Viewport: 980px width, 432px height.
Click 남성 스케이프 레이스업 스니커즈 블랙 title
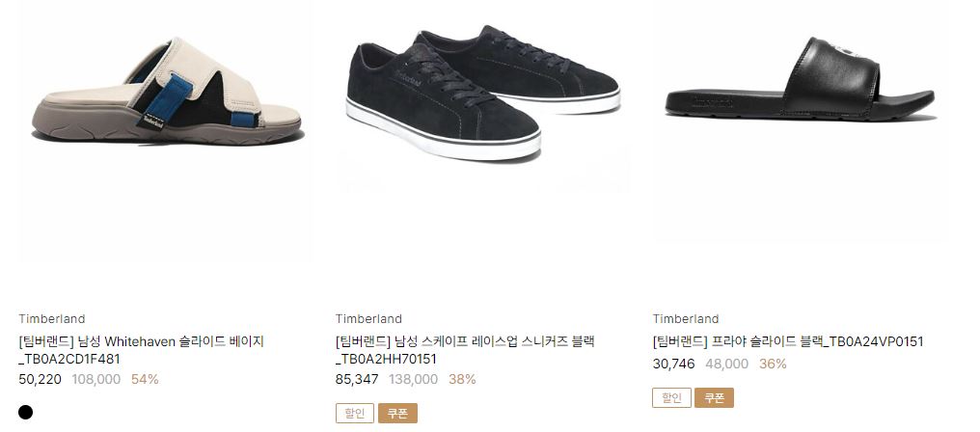pyautogui.click(x=465, y=350)
